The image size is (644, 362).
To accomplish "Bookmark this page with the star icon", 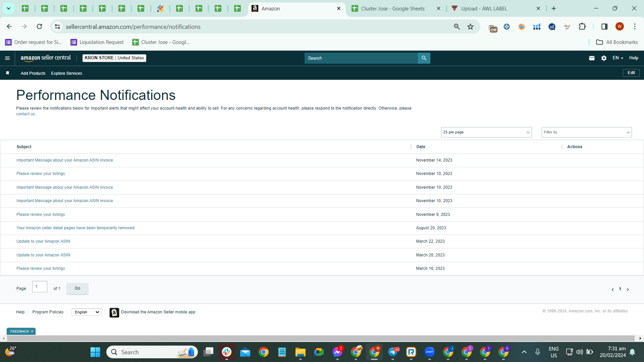I will [x=471, y=26].
